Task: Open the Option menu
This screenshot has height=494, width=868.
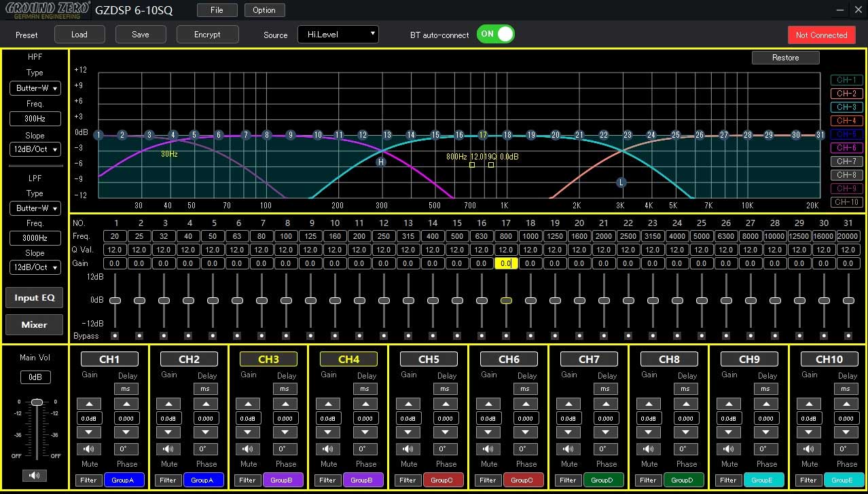Action: (x=264, y=10)
